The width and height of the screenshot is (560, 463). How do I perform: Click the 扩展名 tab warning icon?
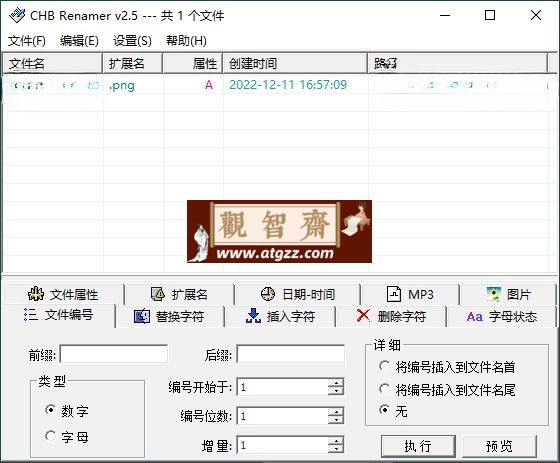(x=158, y=294)
